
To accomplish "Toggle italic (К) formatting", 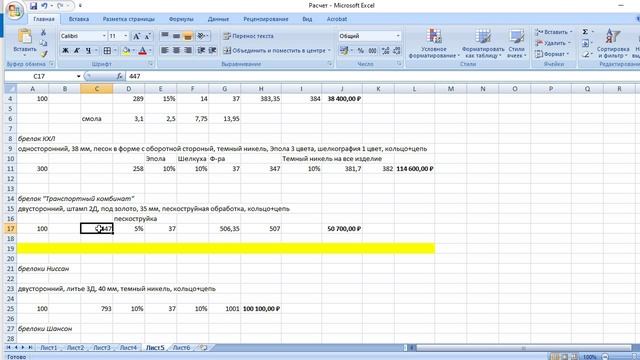I will [x=77, y=51].
